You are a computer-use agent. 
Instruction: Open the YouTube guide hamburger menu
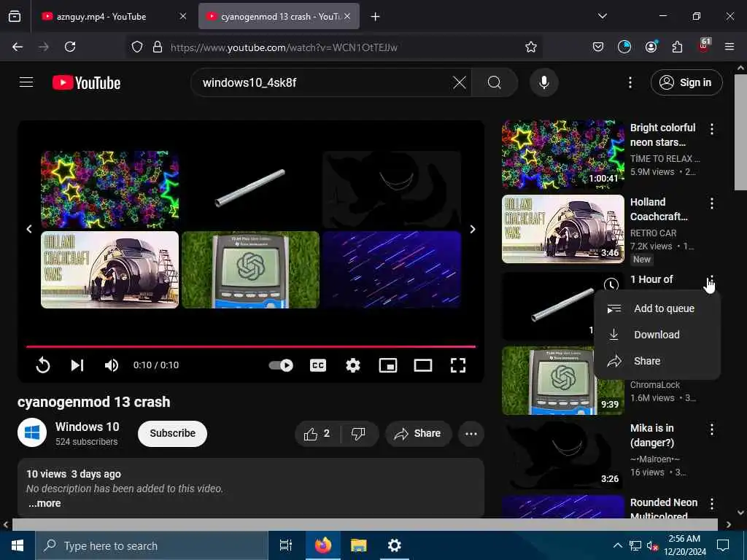pyautogui.click(x=26, y=82)
